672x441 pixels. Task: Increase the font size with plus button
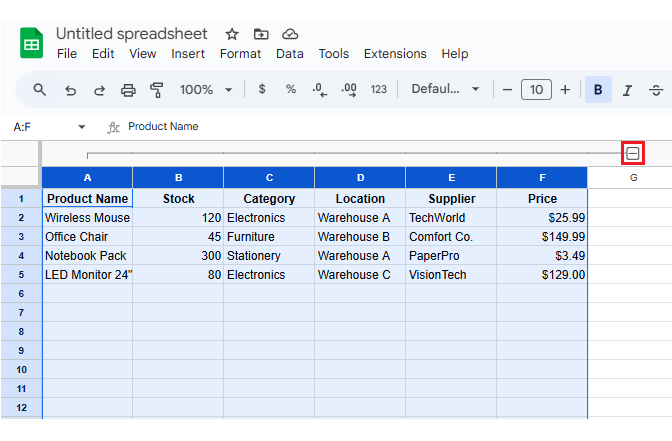[565, 90]
